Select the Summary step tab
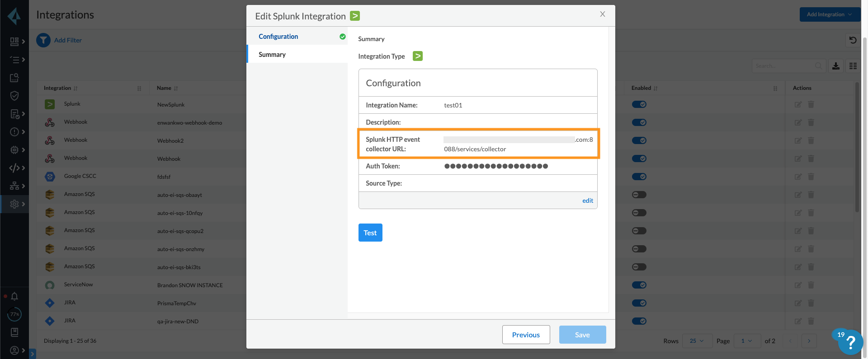This screenshot has width=868, height=359. click(272, 55)
